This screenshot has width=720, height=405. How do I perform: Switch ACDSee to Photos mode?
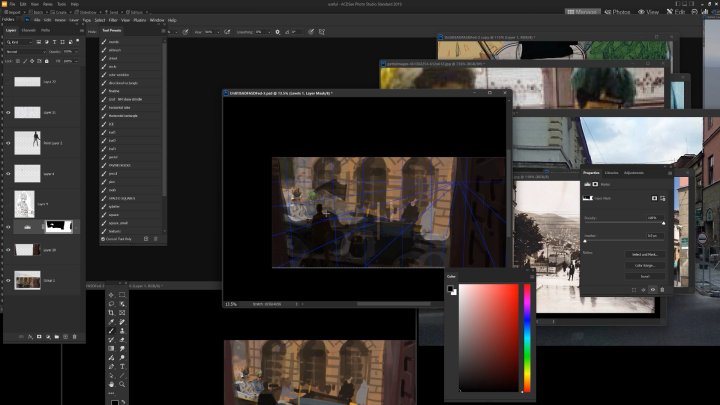pyautogui.click(x=617, y=12)
